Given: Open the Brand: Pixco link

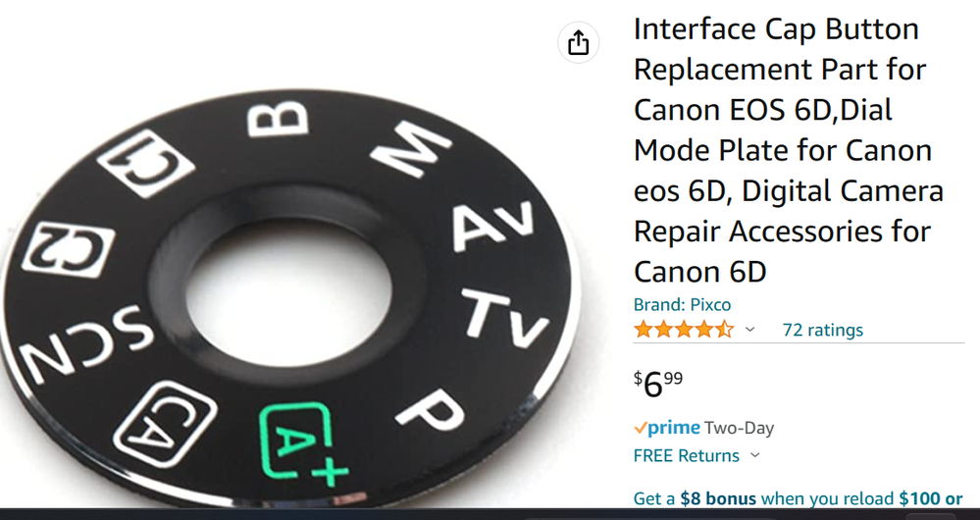Looking at the screenshot, I should 682,304.
